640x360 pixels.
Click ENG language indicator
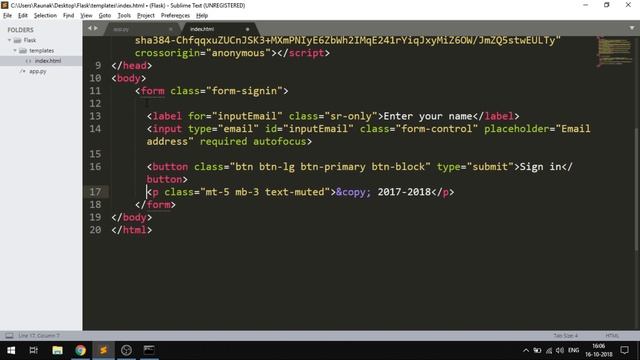pyautogui.click(x=573, y=350)
